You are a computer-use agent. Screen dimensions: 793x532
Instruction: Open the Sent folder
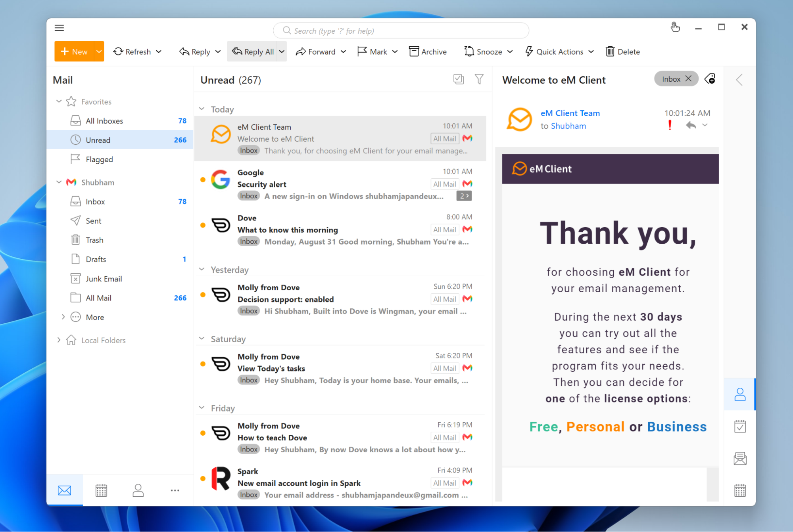120,221
